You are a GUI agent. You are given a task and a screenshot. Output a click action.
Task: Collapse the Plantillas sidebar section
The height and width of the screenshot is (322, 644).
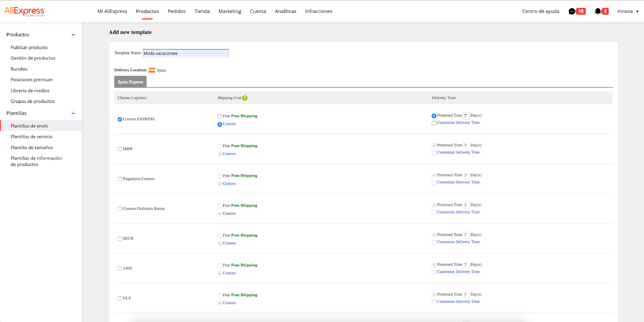(73, 113)
